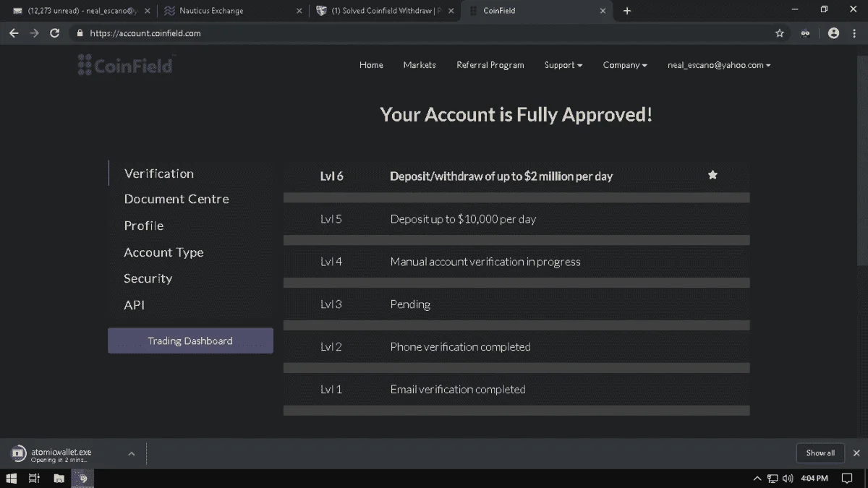Switch to the Nauticus Exchange tab
The height and width of the screenshot is (488, 868).
[x=231, y=11]
